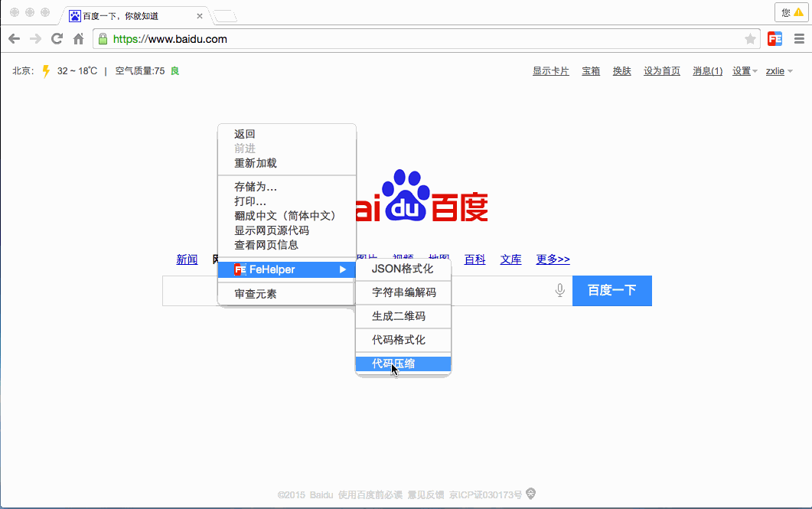Click the profile warning button
The image size is (812, 509).
792,12
